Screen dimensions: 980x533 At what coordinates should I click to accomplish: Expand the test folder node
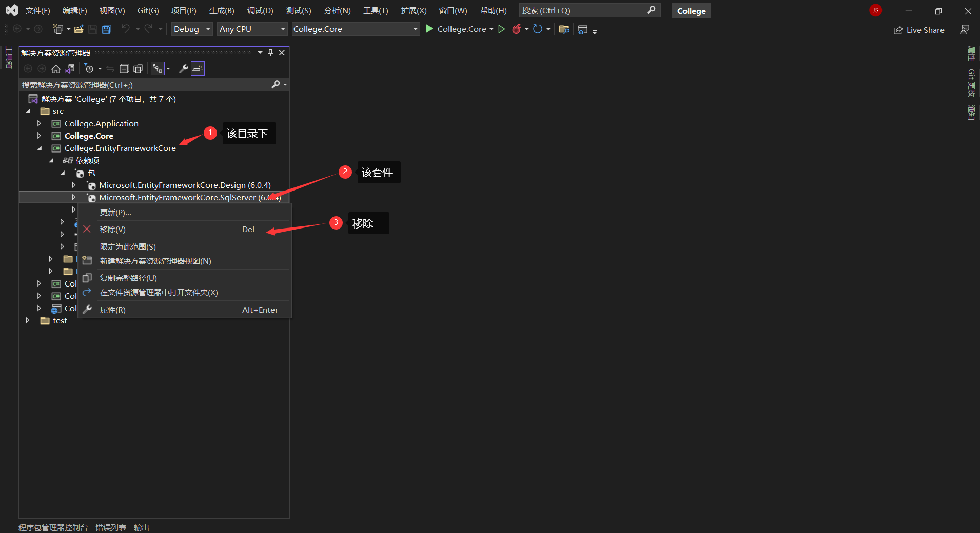click(28, 321)
